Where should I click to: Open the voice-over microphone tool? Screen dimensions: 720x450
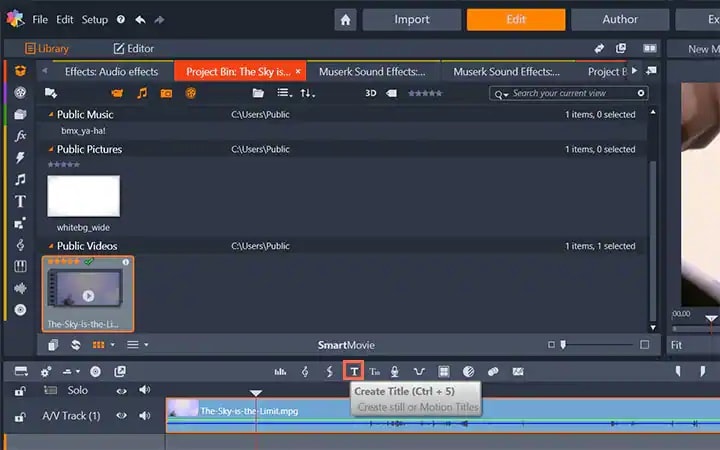click(x=394, y=371)
